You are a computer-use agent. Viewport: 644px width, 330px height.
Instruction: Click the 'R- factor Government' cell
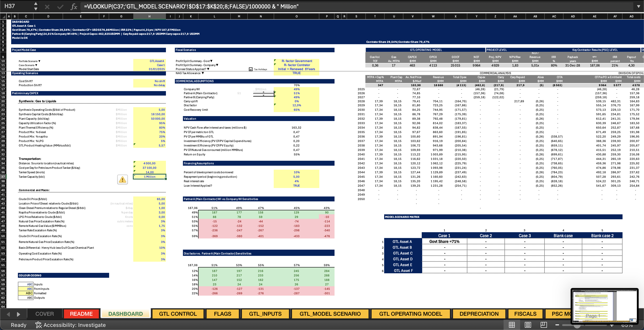tap(297, 61)
